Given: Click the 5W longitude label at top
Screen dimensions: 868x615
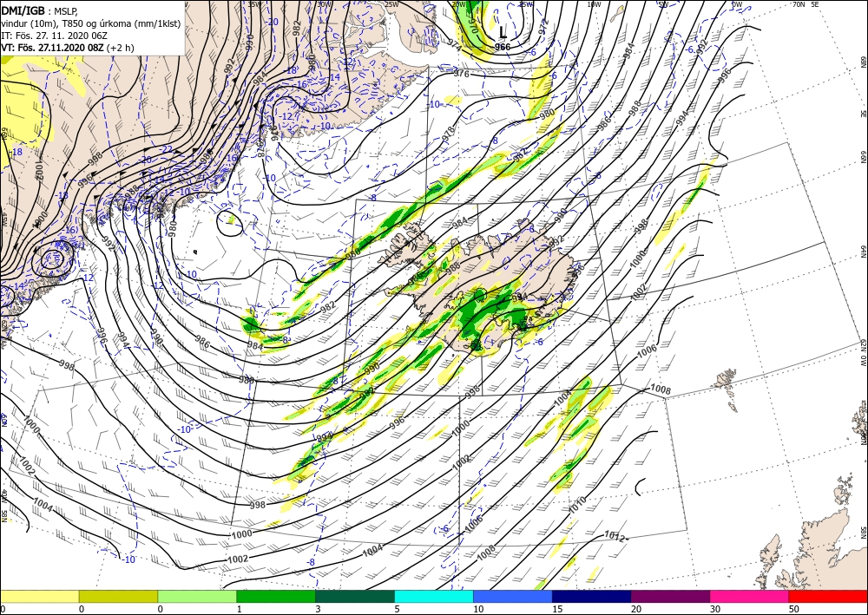Looking at the screenshot, I should pyautogui.click(x=662, y=4).
